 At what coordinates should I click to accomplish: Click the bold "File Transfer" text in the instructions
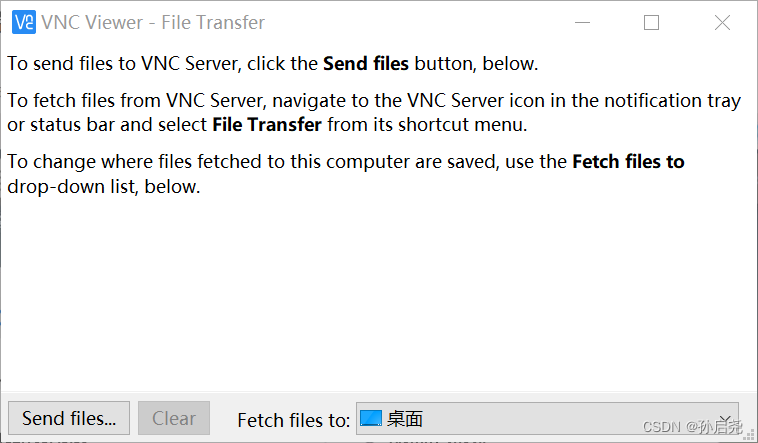click(x=267, y=125)
